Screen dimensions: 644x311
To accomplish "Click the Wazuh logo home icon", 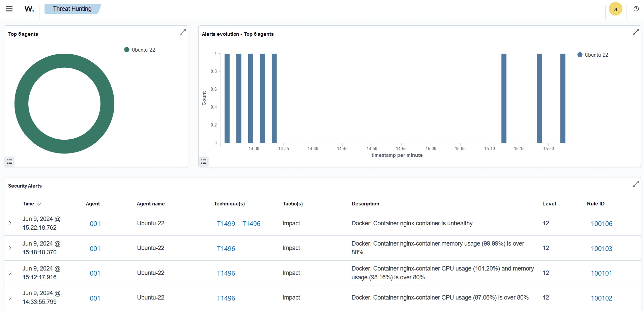I will pyautogui.click(x=29, y=9).
